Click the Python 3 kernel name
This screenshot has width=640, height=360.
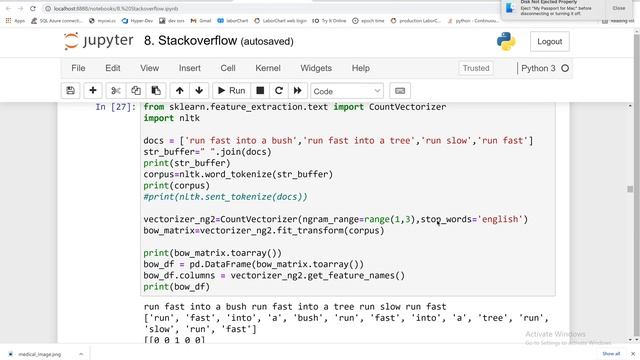(x=538, y=68)
